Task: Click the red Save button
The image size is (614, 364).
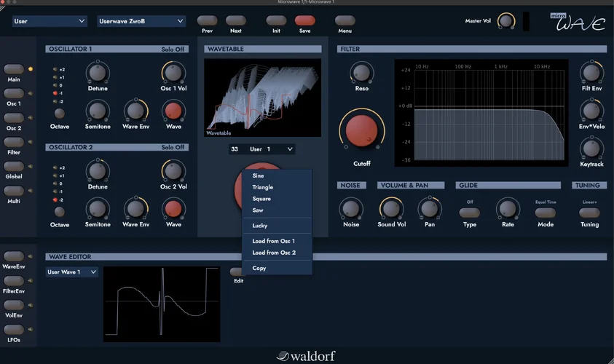Action: tap(304, 20)
